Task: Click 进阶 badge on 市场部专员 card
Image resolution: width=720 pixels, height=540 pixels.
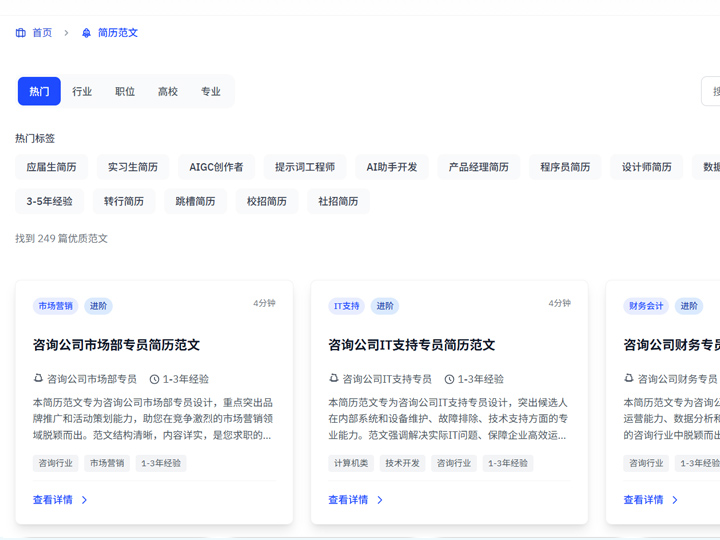Action: pos(98,306)
